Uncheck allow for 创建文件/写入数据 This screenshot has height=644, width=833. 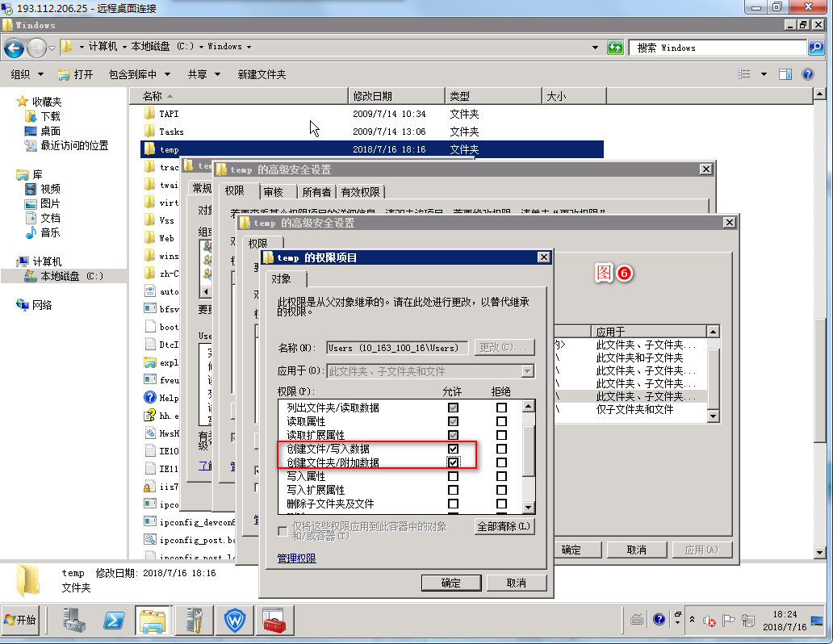453,449
